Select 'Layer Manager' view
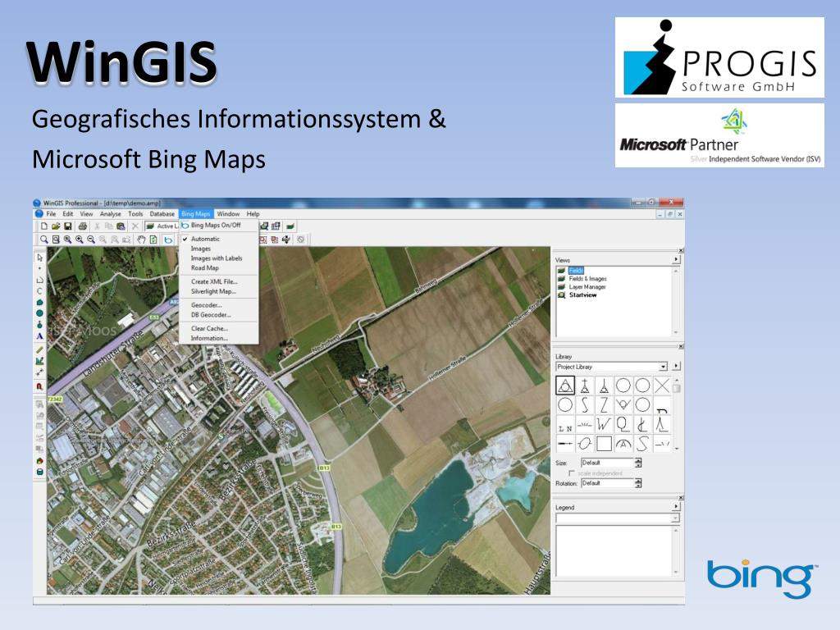The width and height of the screenshot is (840, 630). (587, 286)
